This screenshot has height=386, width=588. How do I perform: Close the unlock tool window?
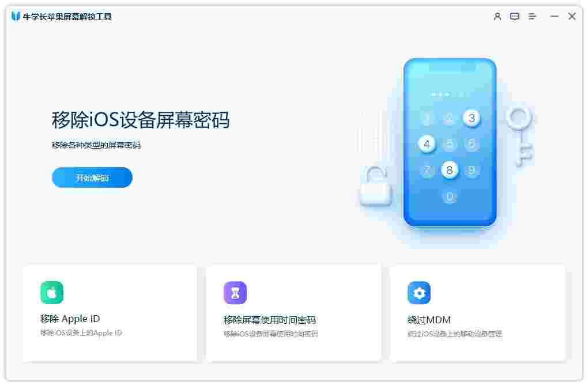click(x=572, y=16)
